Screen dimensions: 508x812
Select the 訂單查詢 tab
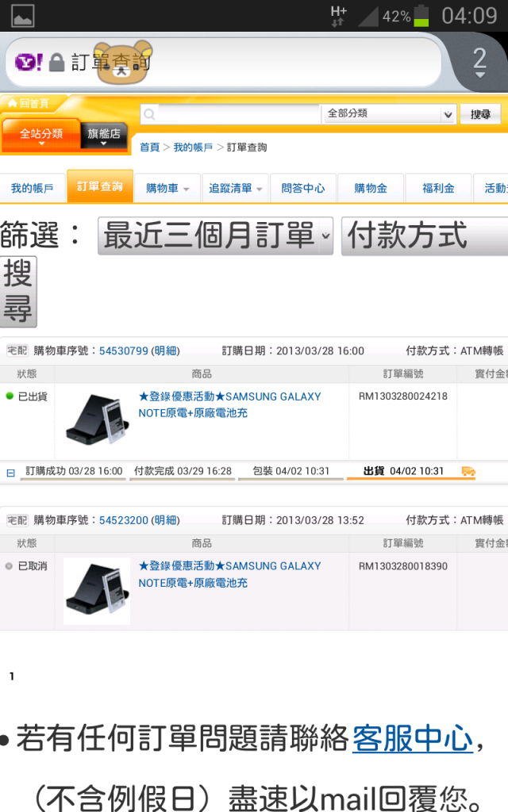tap(100, 186)
